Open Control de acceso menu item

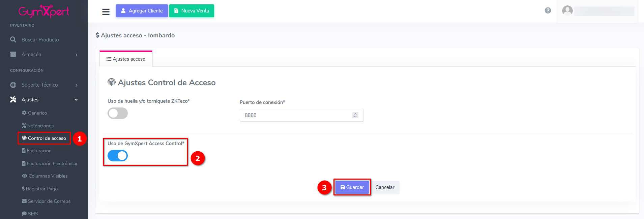tap(44, 138)
